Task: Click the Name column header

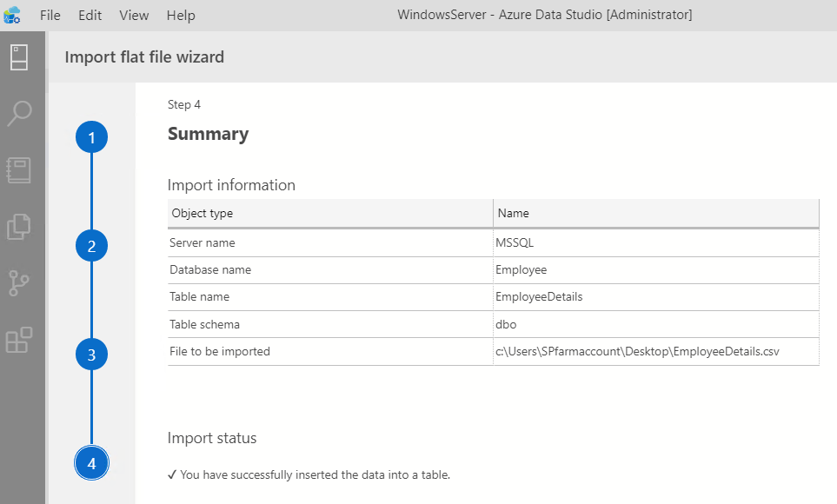Action: (x=656, y=214)
